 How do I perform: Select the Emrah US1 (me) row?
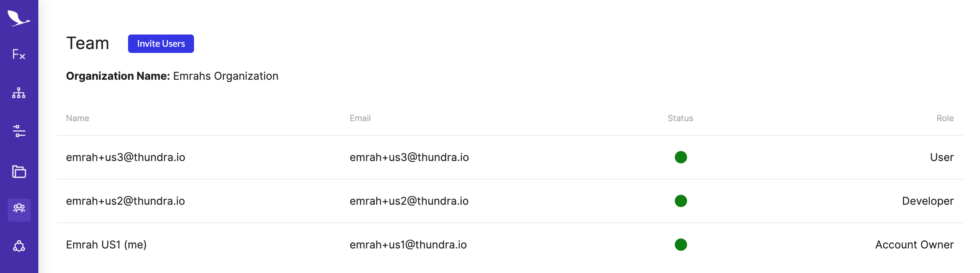510,245
